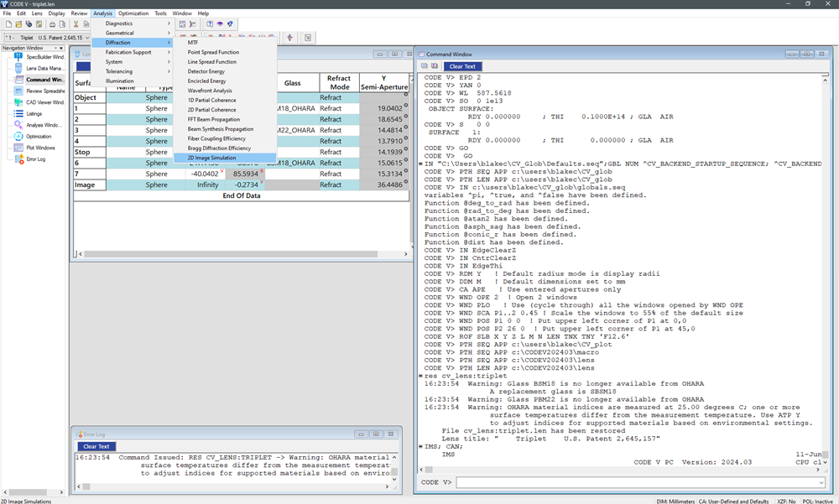839x504 pixels.
Task: Open the Navigation Window options arrow
Action: [x=55, y=48]
